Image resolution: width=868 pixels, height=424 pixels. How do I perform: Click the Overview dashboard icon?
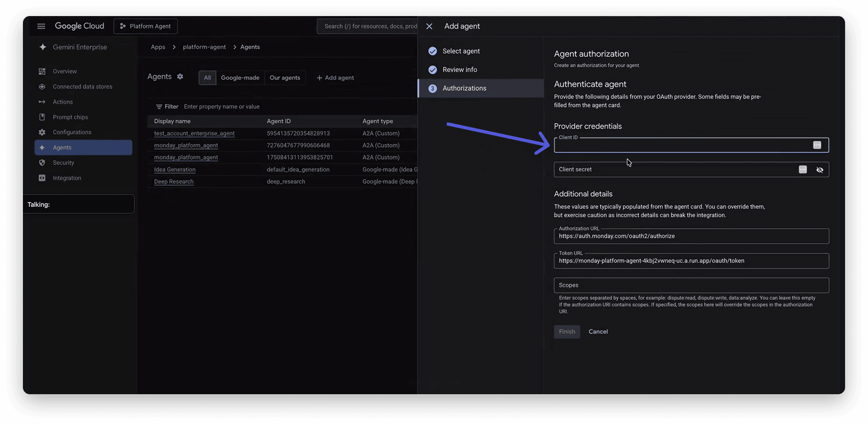(42, 71)
